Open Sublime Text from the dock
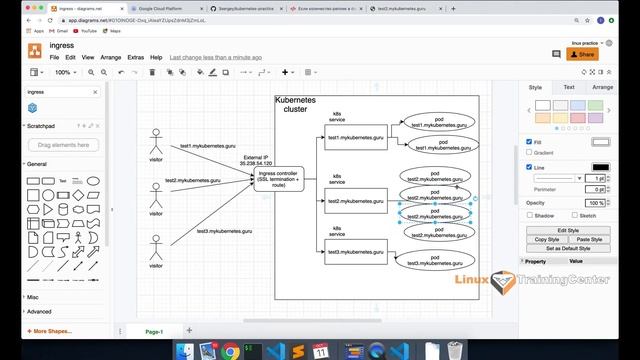Viewport: 640px width, 360px height. 298,351
